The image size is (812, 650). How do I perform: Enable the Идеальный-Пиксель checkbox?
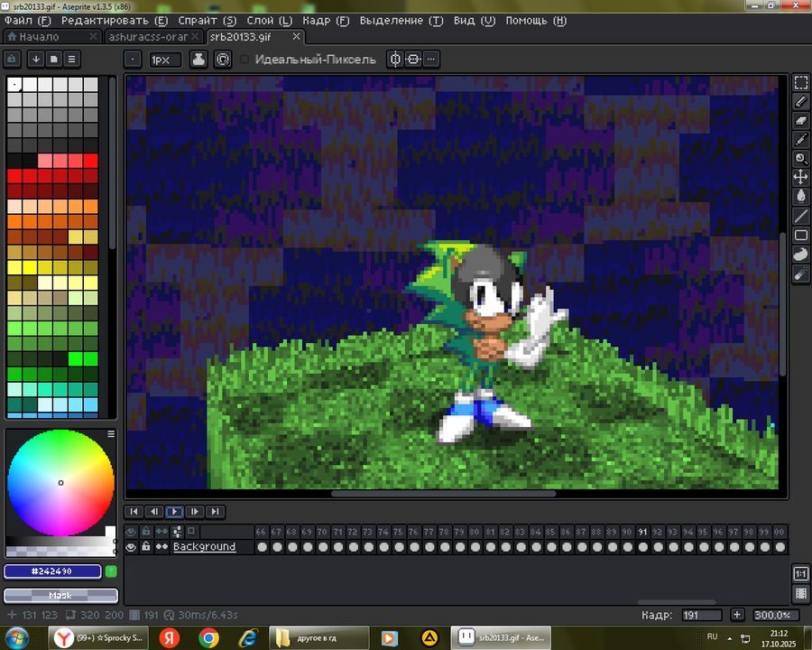pos(245,60)
